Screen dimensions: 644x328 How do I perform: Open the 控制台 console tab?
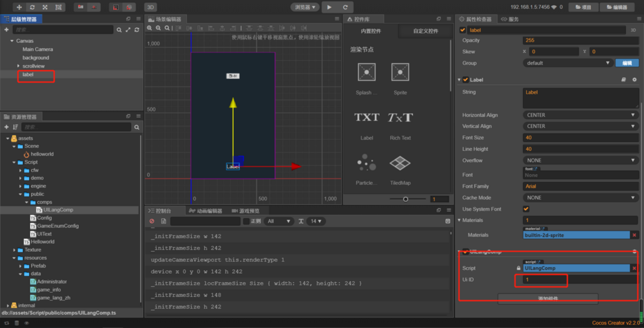pyautogui.click(x=160, y=211)
